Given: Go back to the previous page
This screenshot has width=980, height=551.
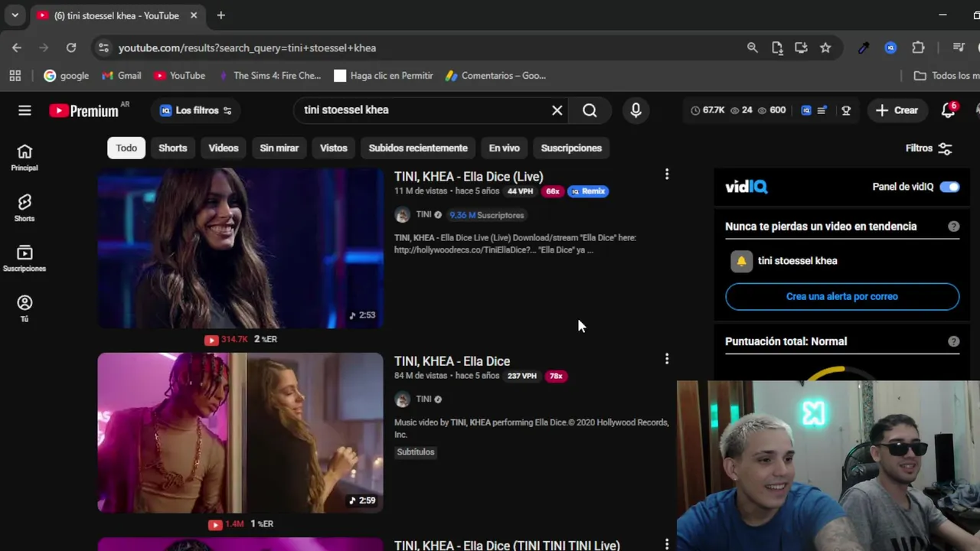Looking at the screenshot, I should (x=17, y=47).
